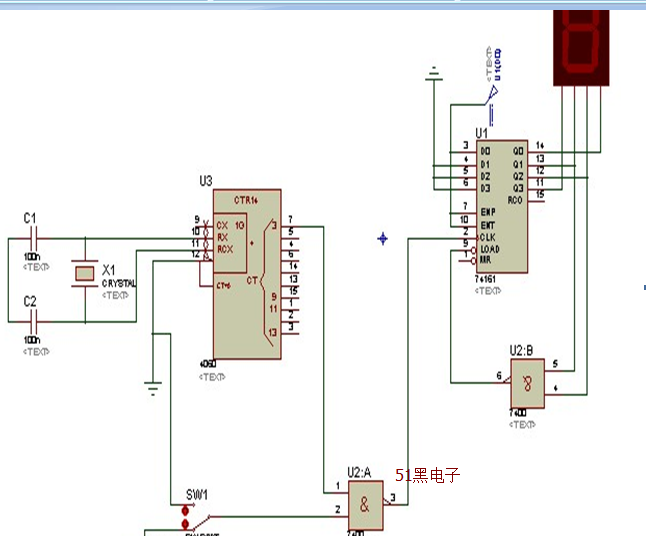Click the 'Q0' output label on U1

[x=518, y=152]
